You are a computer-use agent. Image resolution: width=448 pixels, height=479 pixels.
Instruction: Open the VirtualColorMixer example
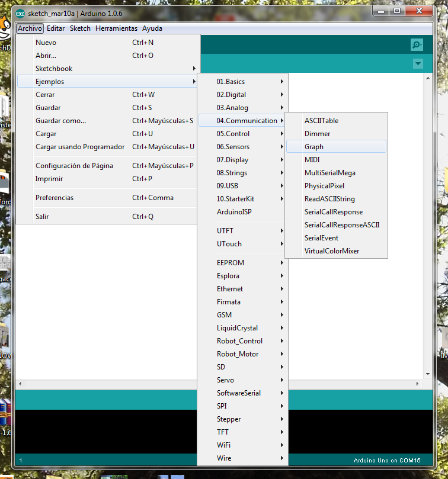point(337,251)
